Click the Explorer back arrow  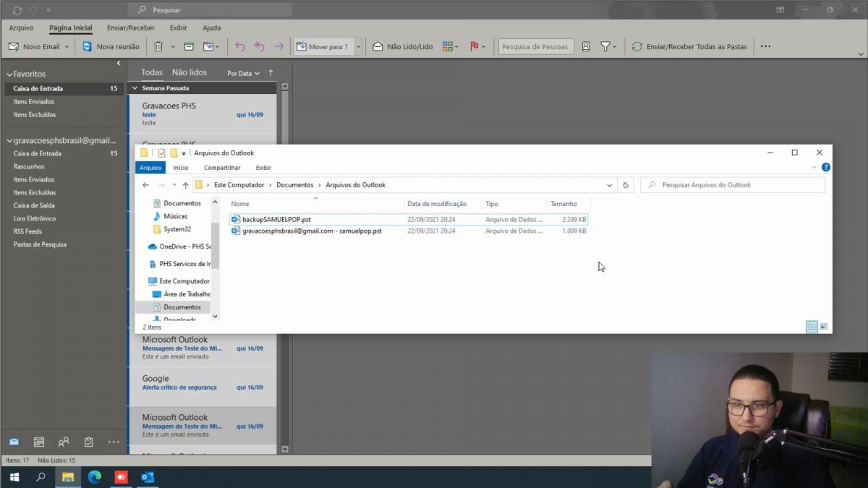145,185
